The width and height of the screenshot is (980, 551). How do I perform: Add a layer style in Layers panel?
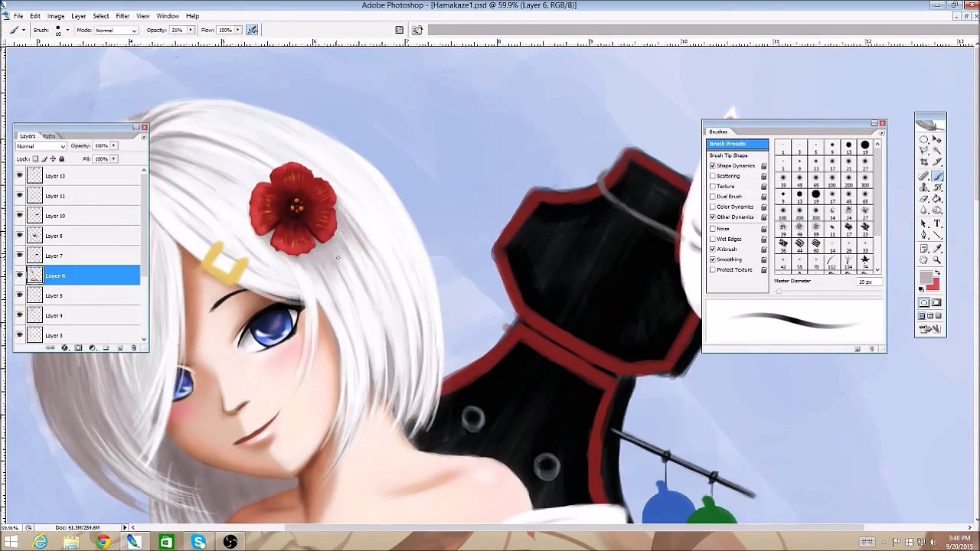coord(64,347)
